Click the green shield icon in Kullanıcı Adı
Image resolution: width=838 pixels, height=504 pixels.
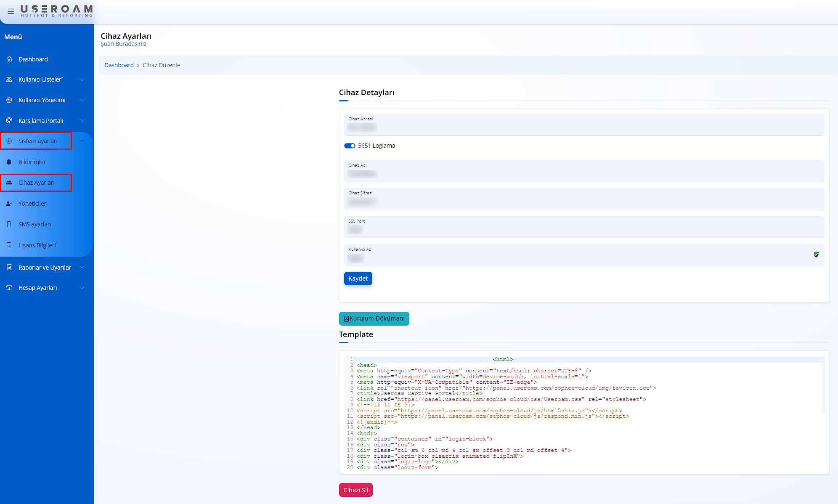tap(816, 255)
